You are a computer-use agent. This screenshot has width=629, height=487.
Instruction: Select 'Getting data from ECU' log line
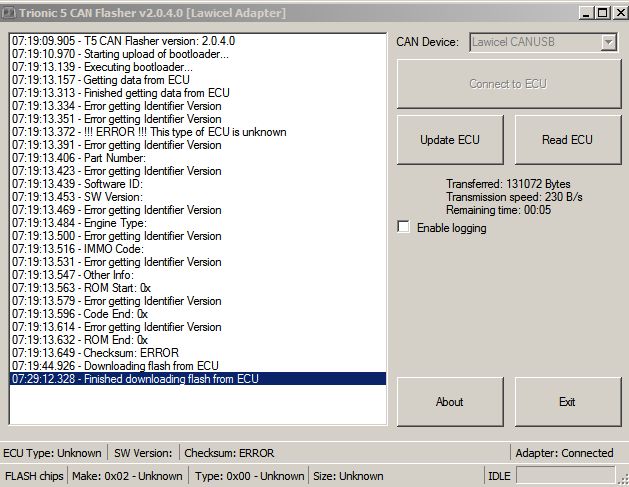coord(197,80)
